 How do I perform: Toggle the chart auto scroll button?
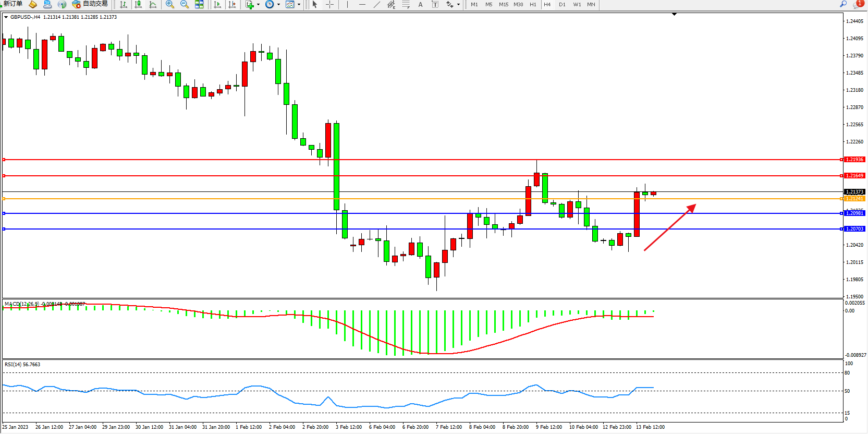pyautogui.click(x=217, y=4)
